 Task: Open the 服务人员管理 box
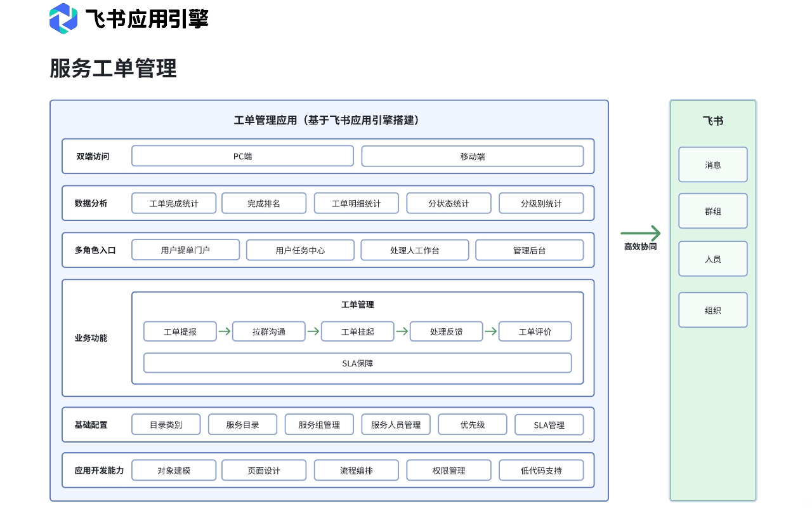(396, 425)
